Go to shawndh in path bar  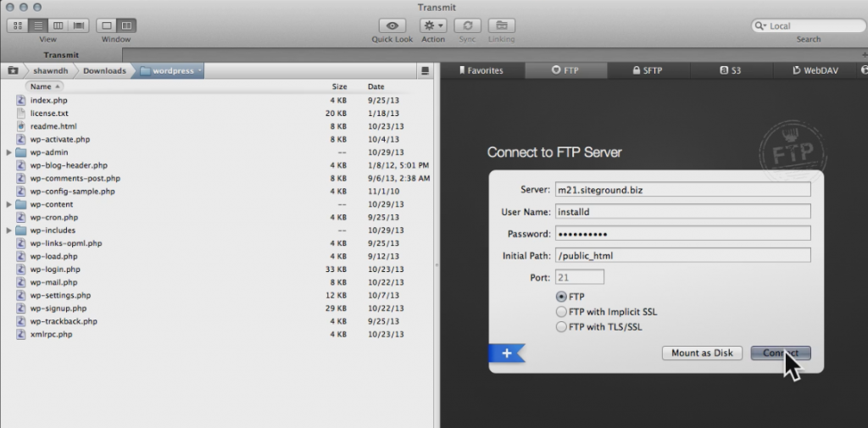coord(50,71)
